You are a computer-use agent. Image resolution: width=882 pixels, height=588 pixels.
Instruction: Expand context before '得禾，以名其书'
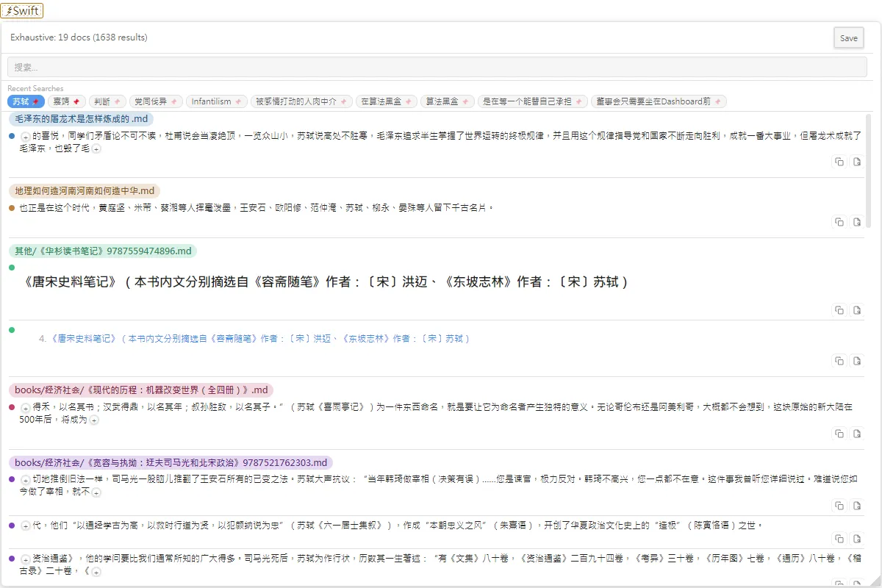[x=25, y=407]
